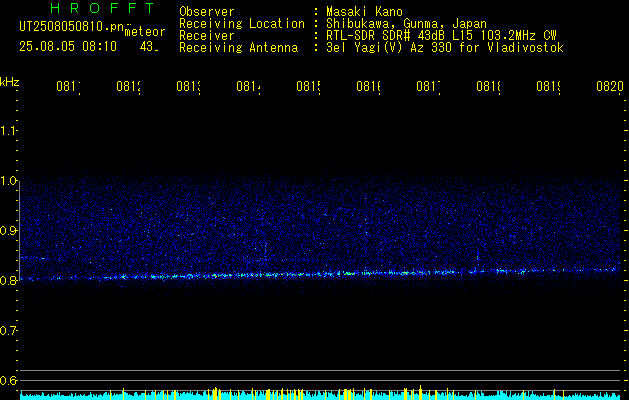Select receiver info RTL-SDR SDR# 43dB line

pyautogui.click(x=441, y=36)
